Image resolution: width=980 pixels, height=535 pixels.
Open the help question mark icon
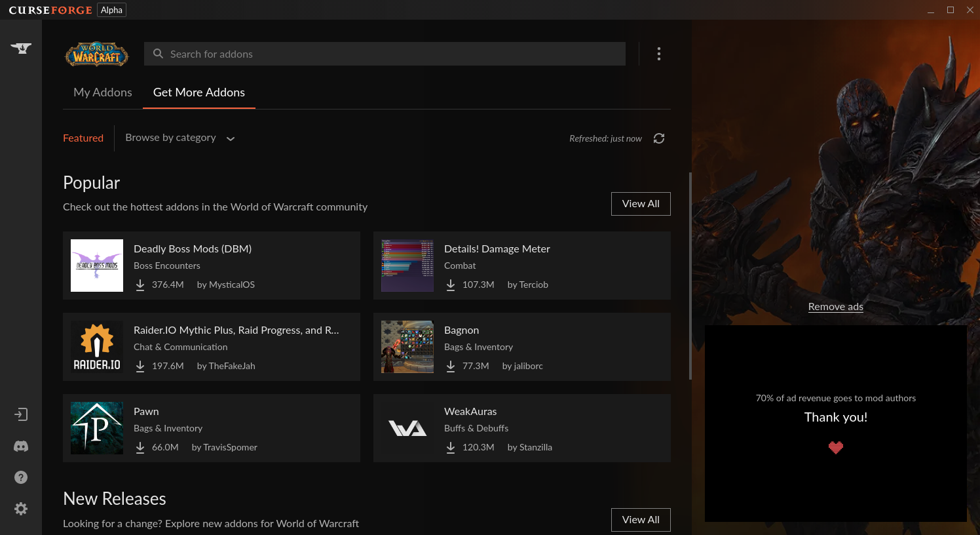click(21, 477)
